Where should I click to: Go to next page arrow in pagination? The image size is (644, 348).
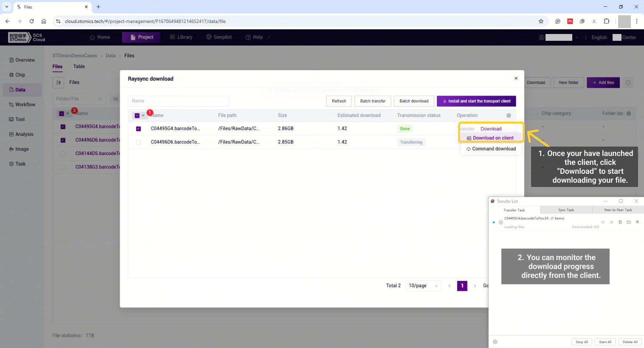475,286
